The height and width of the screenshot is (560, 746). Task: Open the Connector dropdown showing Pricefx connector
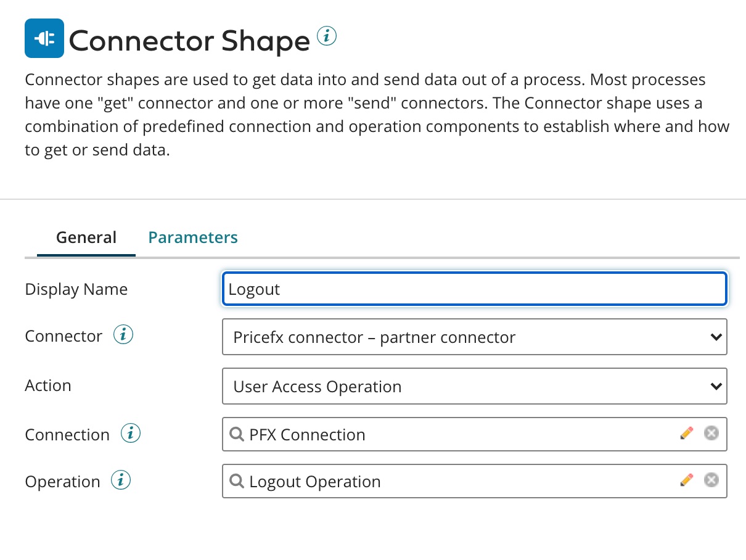click(474, 337)
